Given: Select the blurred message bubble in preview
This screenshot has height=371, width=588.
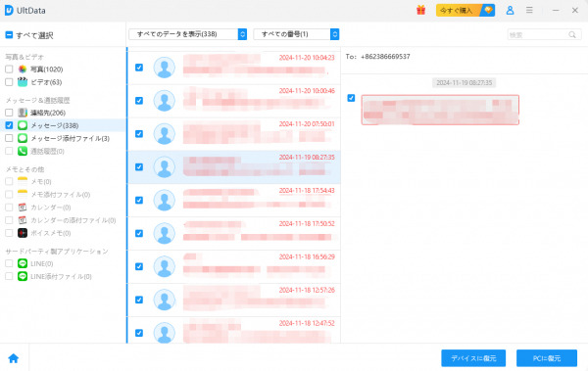Looking at the screenshot, I should [440, 110].
